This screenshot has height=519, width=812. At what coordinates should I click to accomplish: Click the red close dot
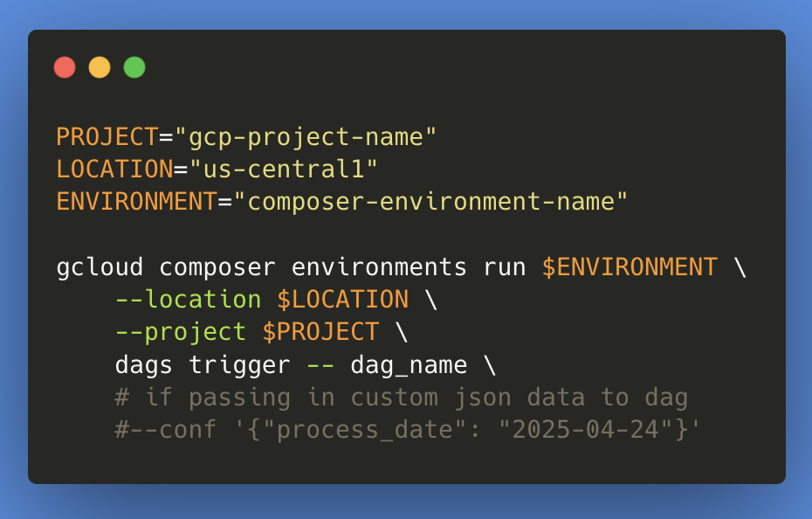[65, 67]
